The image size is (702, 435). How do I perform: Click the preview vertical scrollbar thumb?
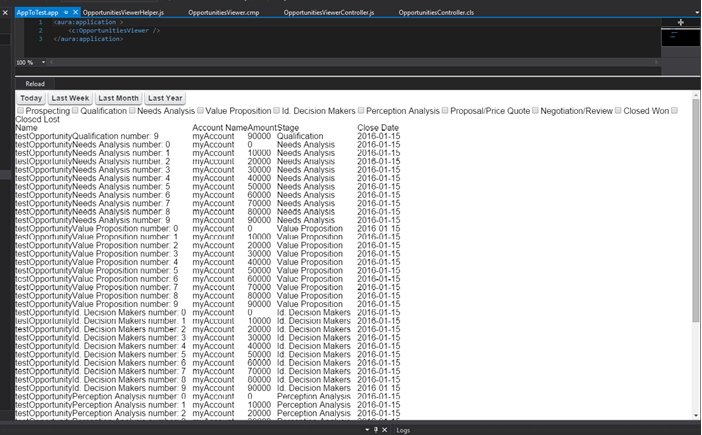[696, 210]
